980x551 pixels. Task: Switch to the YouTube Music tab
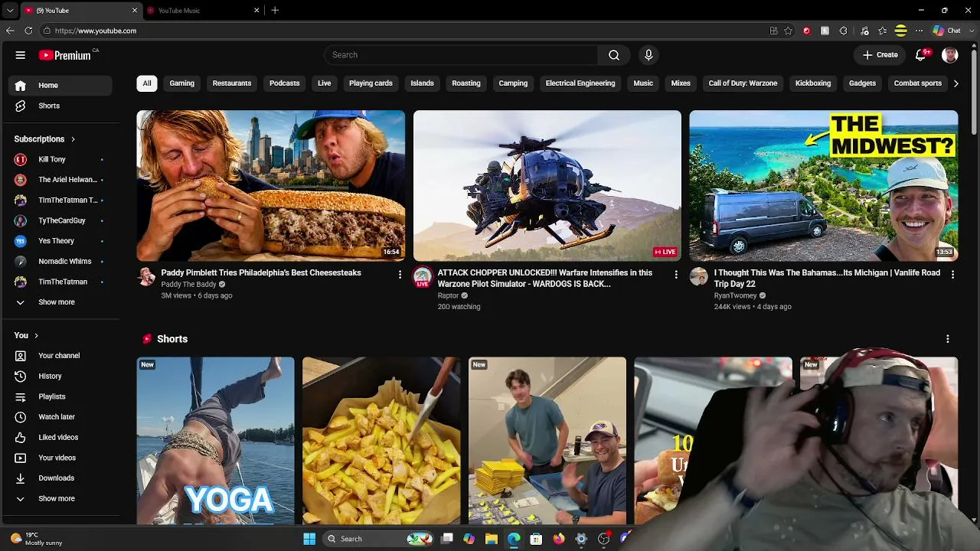202,11
